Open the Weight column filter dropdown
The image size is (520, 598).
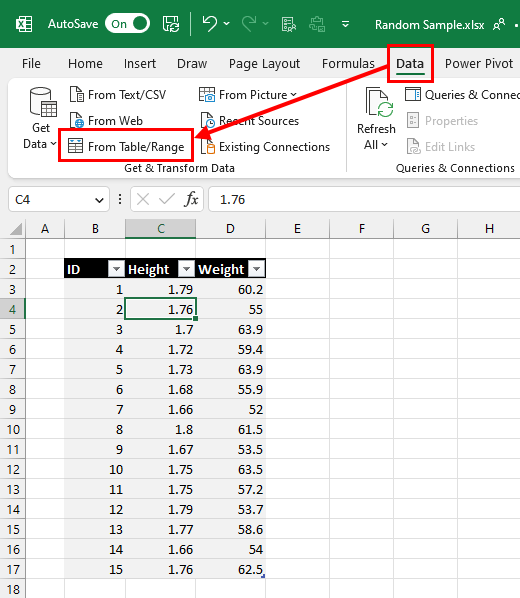click(256, 269)
